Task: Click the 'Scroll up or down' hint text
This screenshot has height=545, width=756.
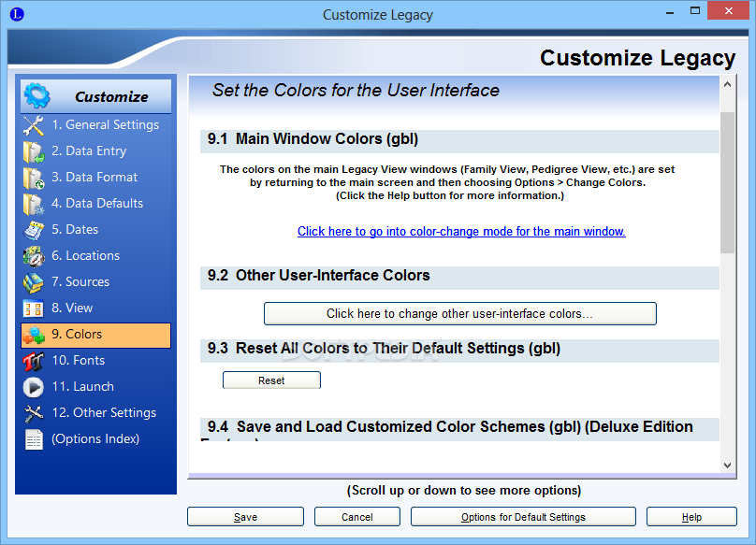Action: [464, 491]
